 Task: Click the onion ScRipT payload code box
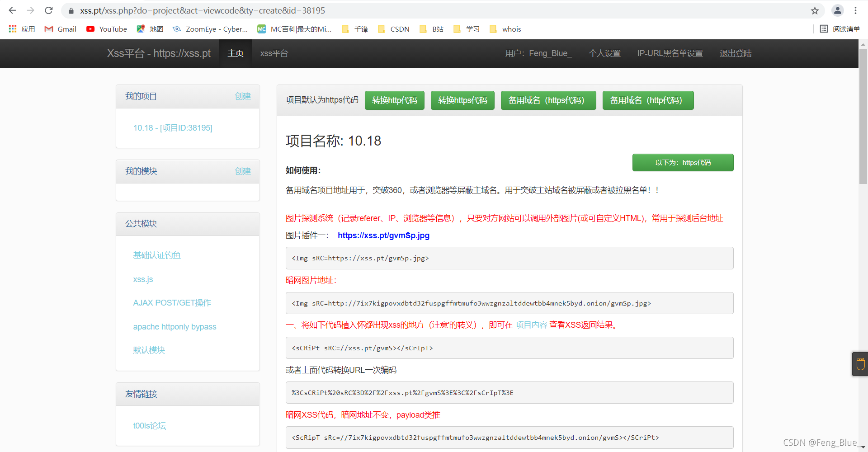click(509, 438)
